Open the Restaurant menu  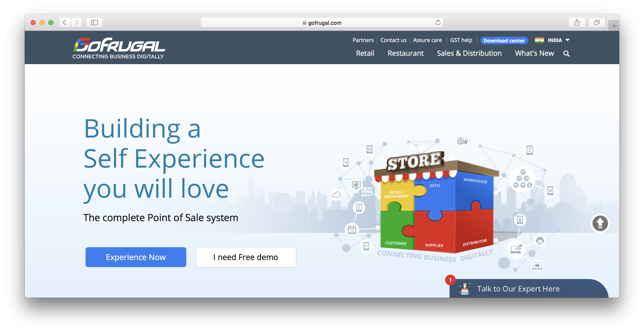pos(406,53)
